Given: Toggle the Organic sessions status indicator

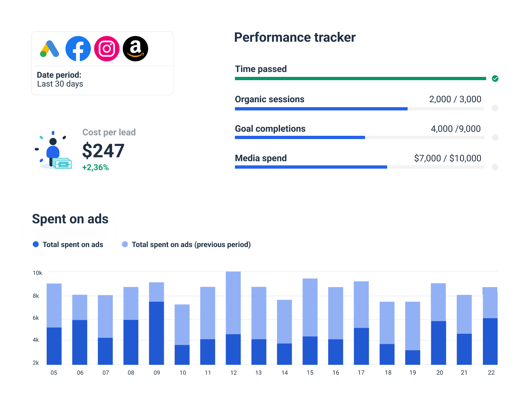Looking at the screenshot, I should point(495,108).
